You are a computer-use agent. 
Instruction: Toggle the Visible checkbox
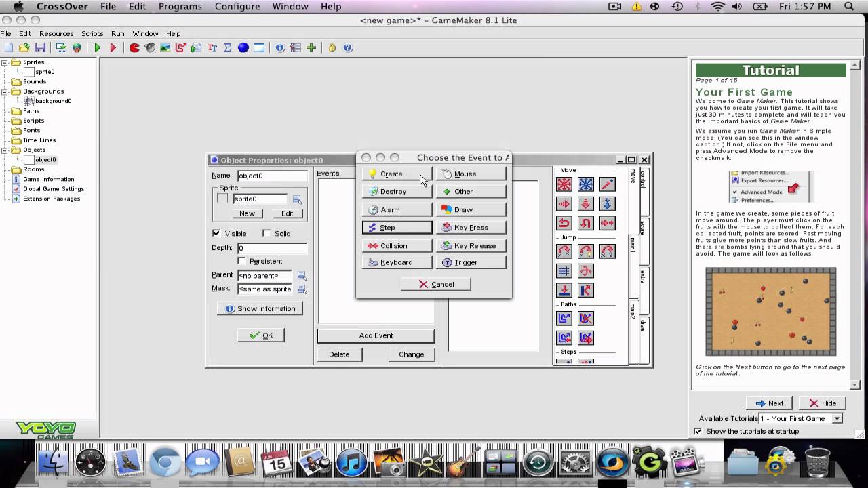click(x=216, y=233)
